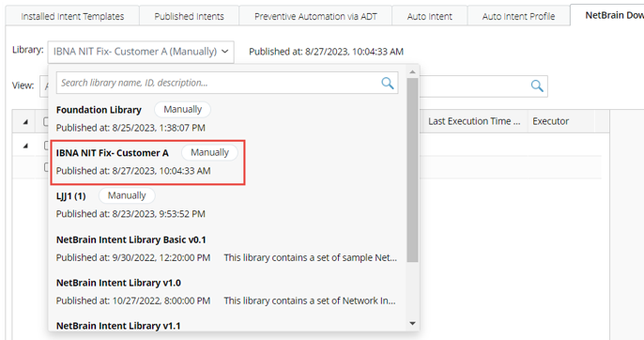644x340 pixels.
Task: Click the search magnifier beside View field
Action: click(537, 85)
